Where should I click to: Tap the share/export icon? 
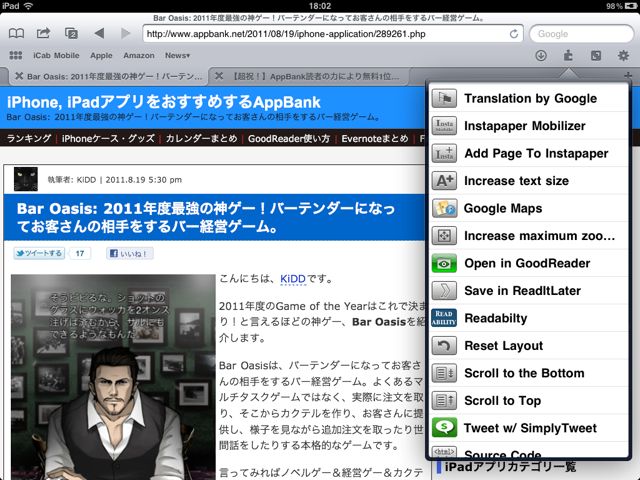click(x=43, y=33)
